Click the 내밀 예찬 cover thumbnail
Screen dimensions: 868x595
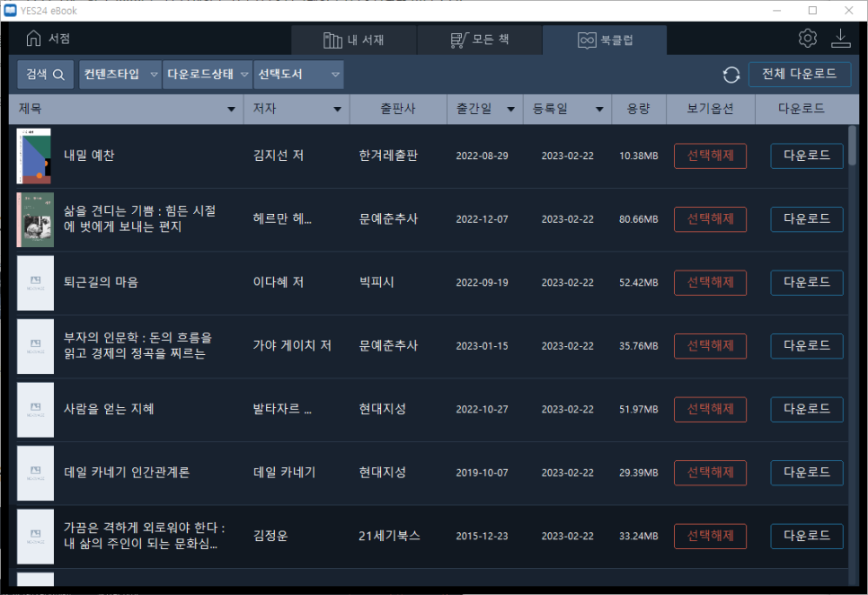pyautogui.click(x=34, y=156)
